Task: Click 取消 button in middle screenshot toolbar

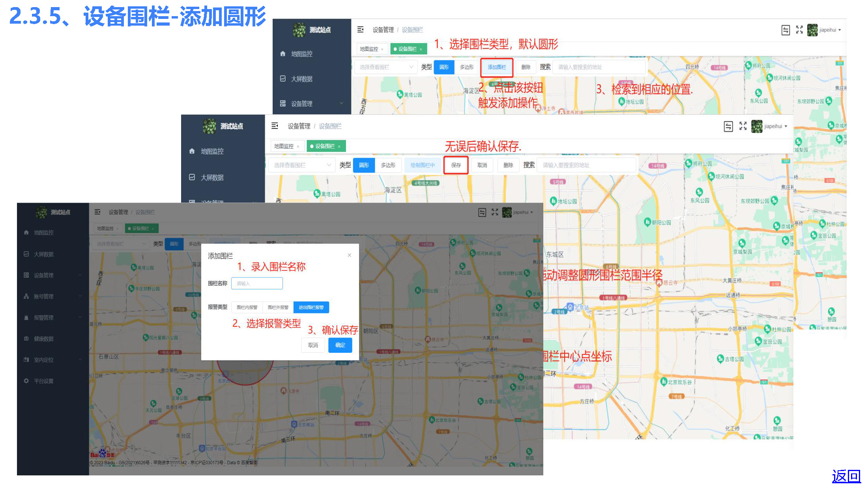Action: click(x=482, y=165)
